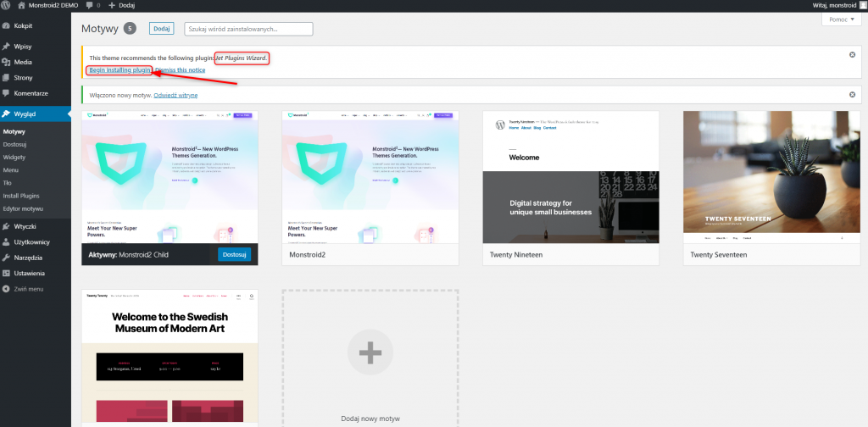868x427 pixels.
Task: Click the Motywy page heading
Action: click(x=100, y=29)
